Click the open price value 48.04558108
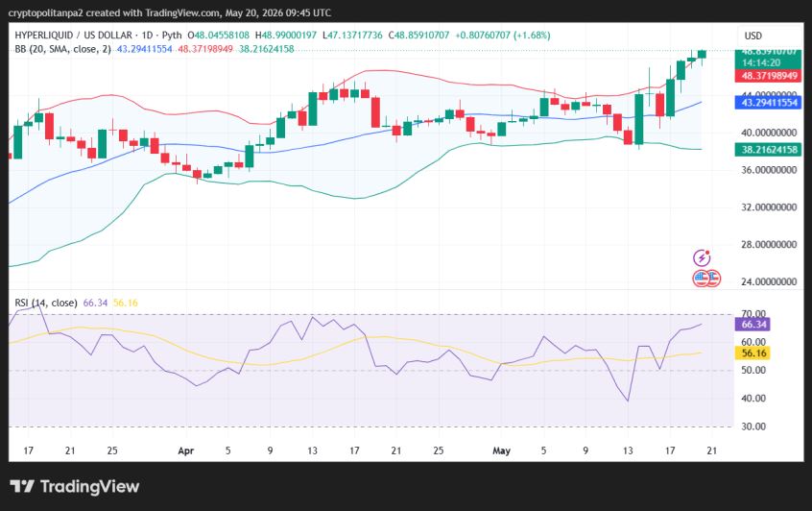This screenshot has width=812, height=511. pos(222,36)
